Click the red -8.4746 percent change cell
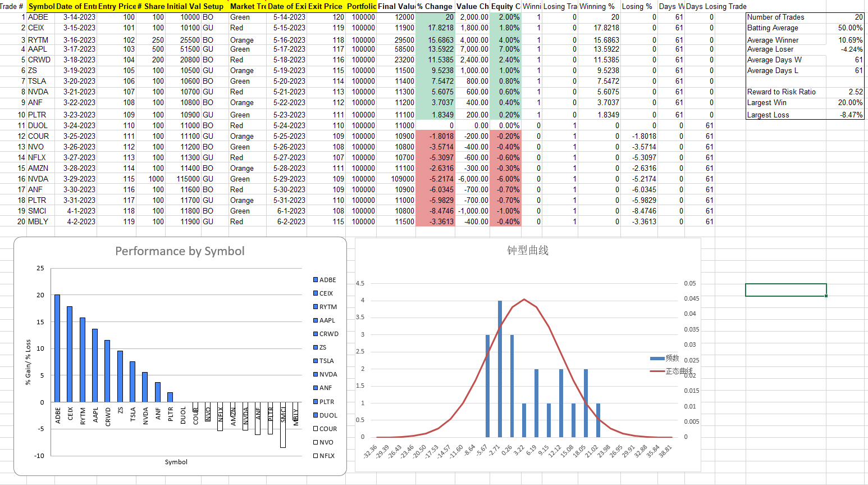Screen dimensions: 868x485 435,211
